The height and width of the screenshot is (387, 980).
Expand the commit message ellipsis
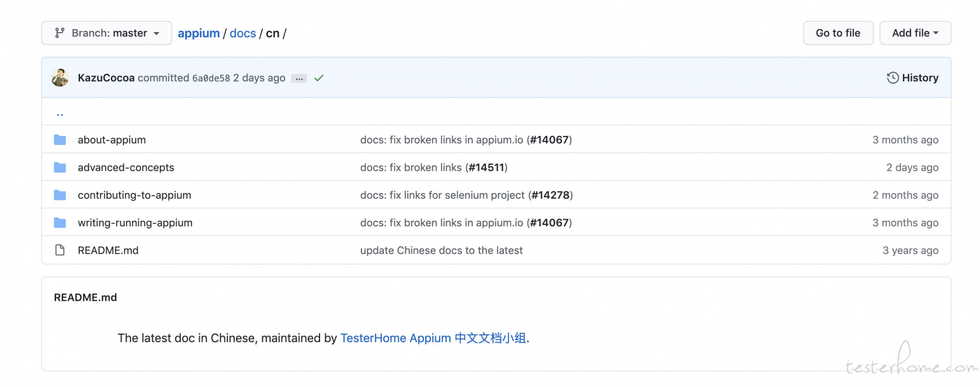click(299, 79)
